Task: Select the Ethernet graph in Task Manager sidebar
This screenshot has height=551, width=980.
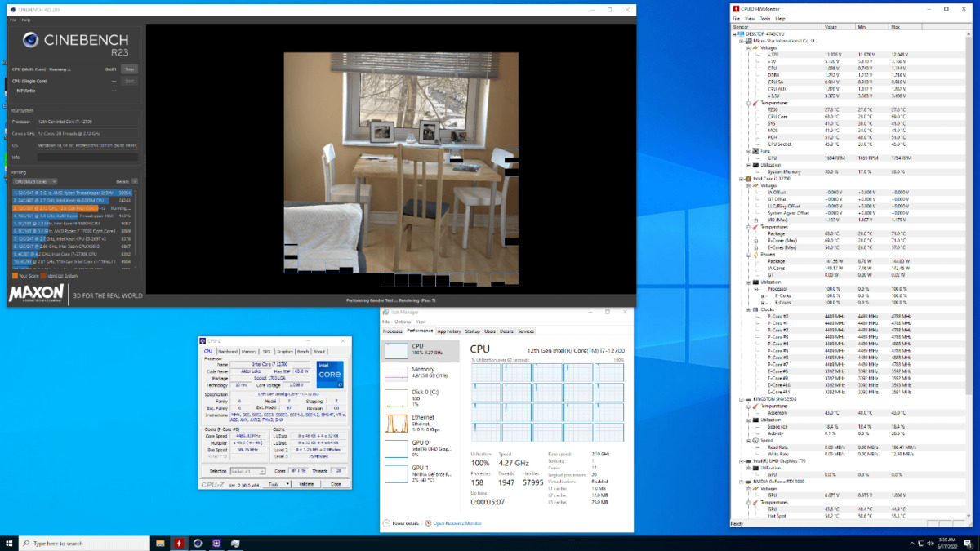Action: click(396, 423)
